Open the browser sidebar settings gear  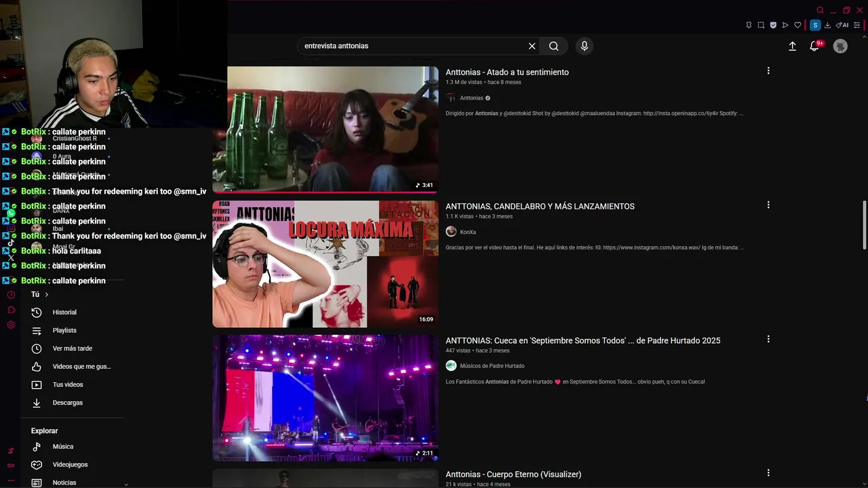click(x=11, y=325)
